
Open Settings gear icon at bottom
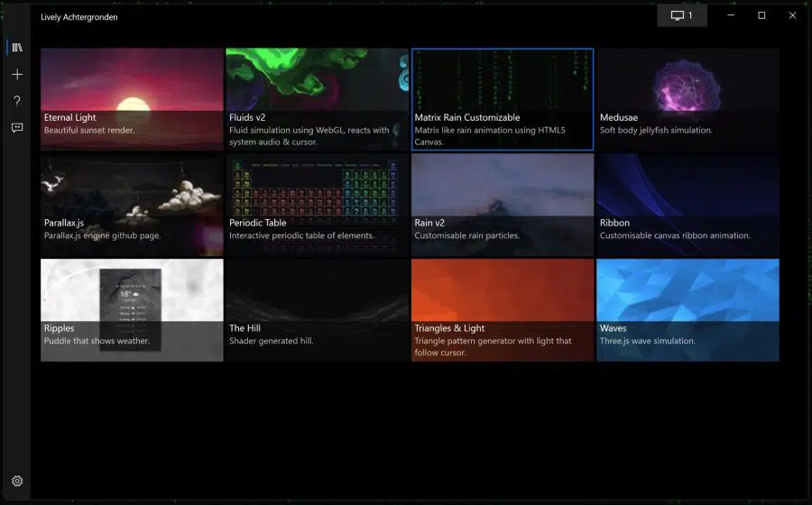tap(17, 482)
